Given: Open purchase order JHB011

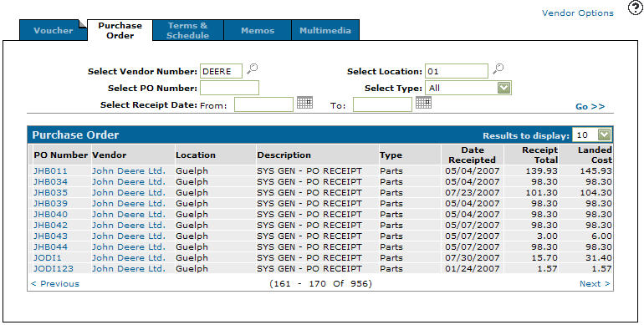Looking at the screenshot, I should point(50,170).
